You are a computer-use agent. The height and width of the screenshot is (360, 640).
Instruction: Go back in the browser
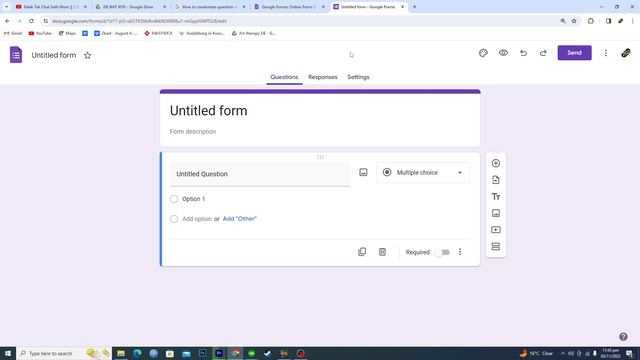[7, 21]
